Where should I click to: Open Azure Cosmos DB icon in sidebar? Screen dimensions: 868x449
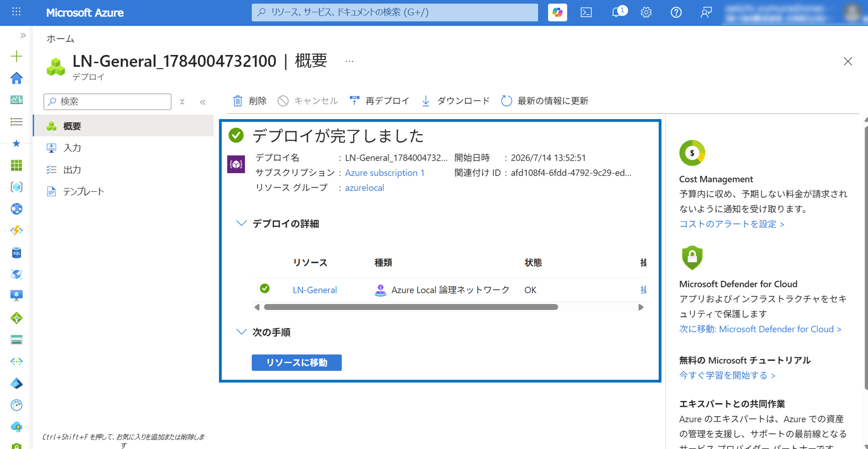(x=16, y=274)
